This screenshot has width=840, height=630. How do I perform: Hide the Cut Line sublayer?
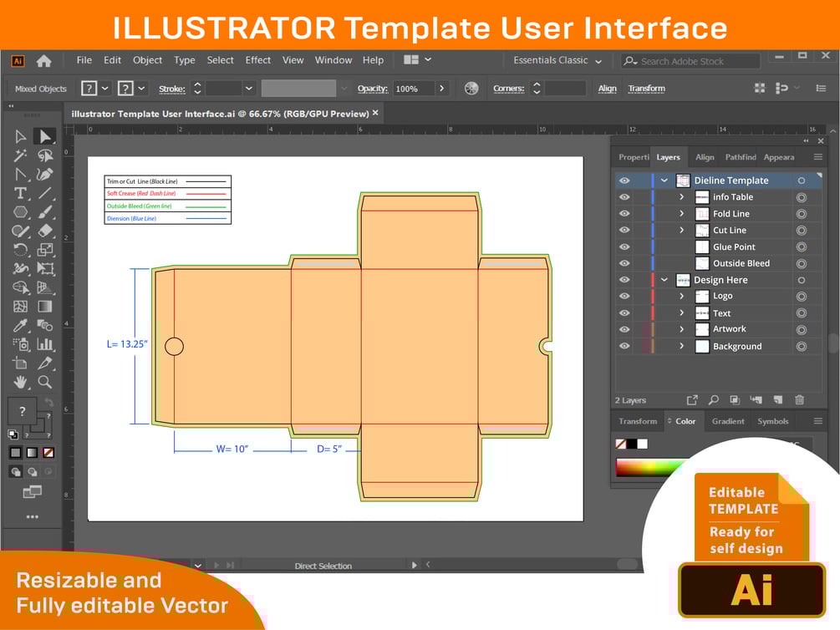point(624,231)
